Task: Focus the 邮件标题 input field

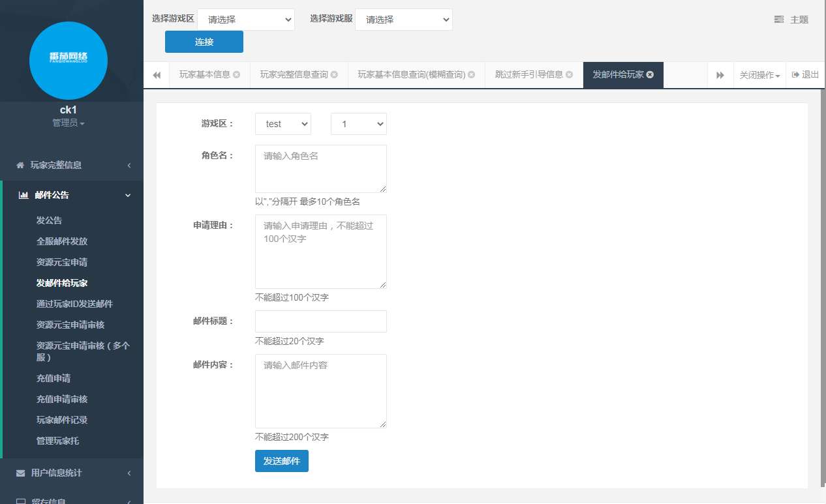Action: click(x=320, y=321)
